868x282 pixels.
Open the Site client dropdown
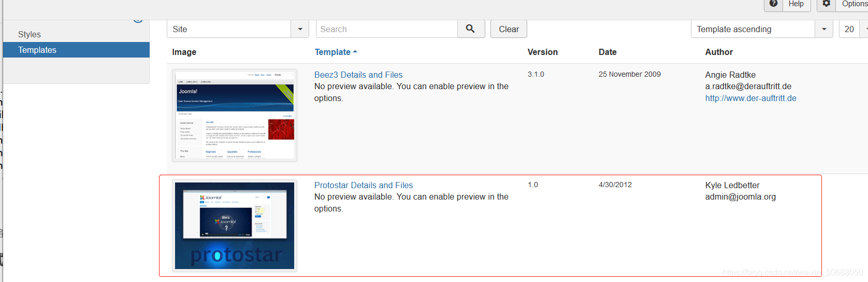click(x=238, y=29)
